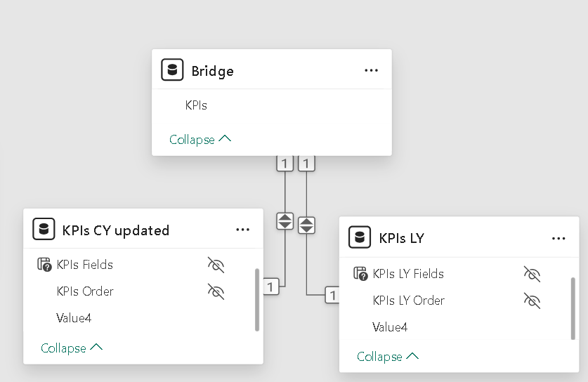Click the left relationship cross-filter direction icon

tap(285, 220)
